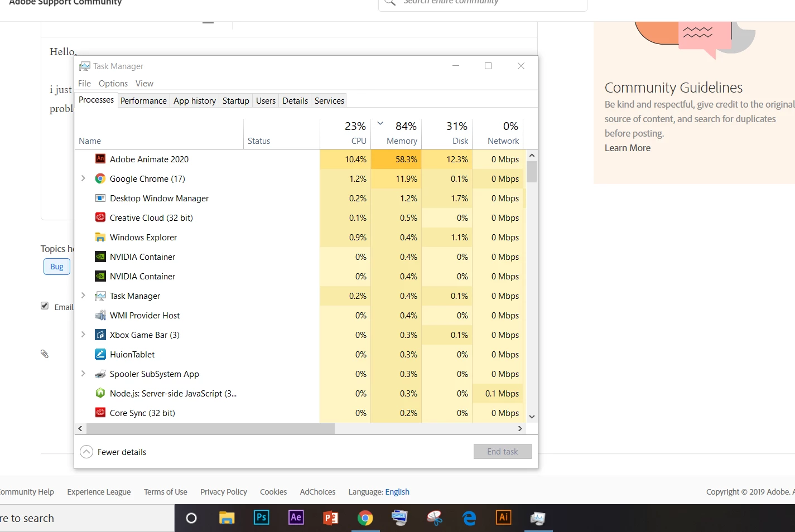The width and height of the screenshot is (795, 532).
Task: Click the Cortana circle icon in taskbar
Action: point(191,518)
